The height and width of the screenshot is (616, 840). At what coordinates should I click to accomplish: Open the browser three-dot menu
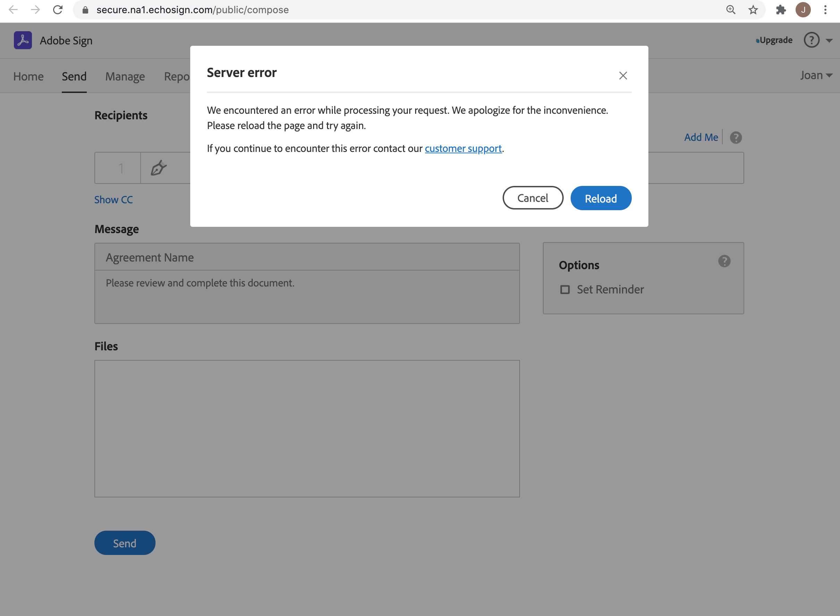[825, 10]
